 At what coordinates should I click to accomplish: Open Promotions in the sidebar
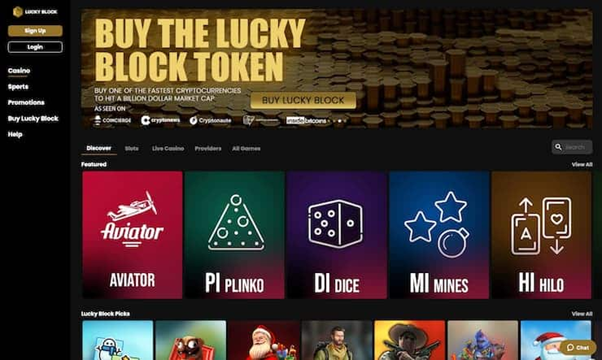coord(26,102)
